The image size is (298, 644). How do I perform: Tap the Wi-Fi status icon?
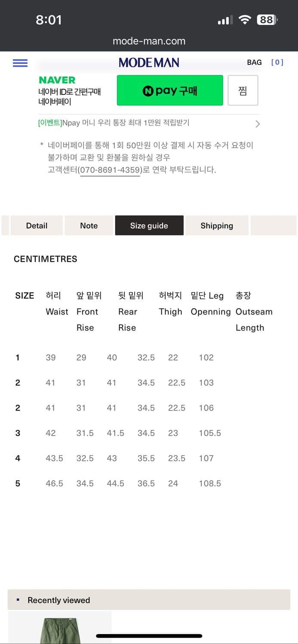point(245,20)
